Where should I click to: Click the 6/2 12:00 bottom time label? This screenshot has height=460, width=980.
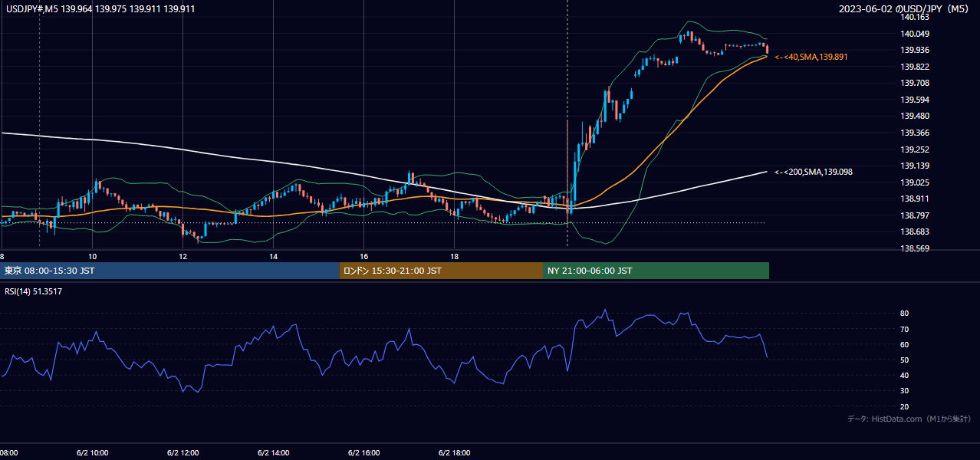click(x=183, y=453)
